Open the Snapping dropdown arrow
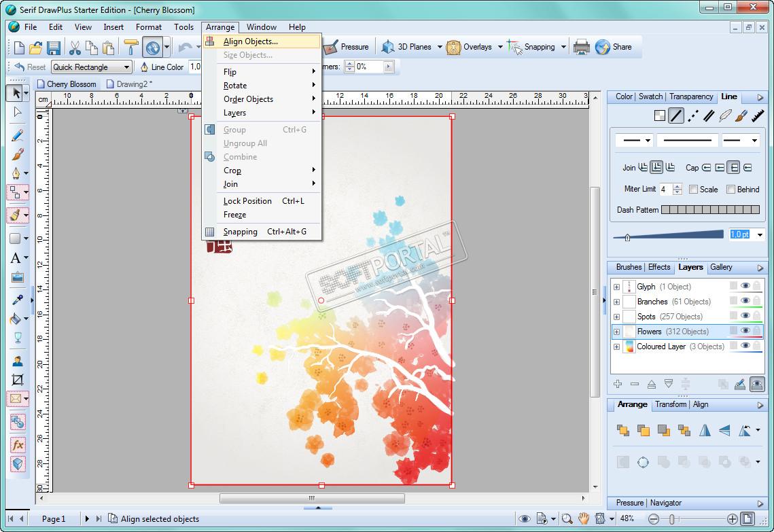774x532 pixels. click(x=563, y=48)
